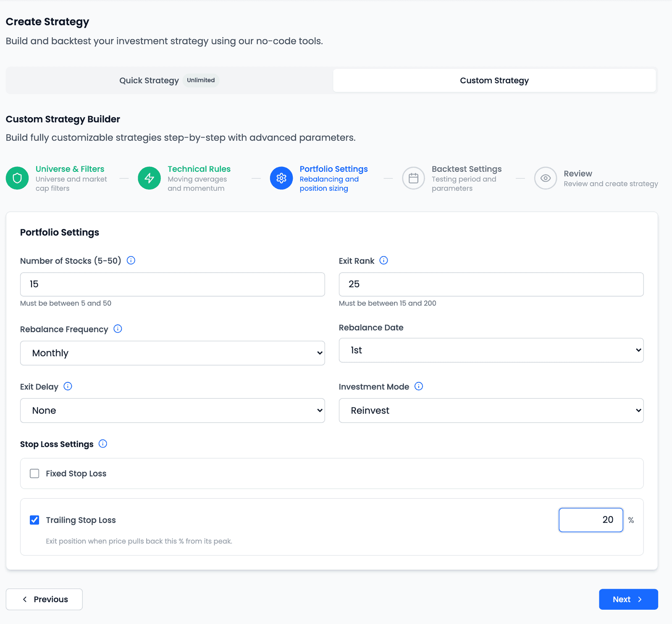Open Stop Loss Settings info icon

(x=103, y=444)
